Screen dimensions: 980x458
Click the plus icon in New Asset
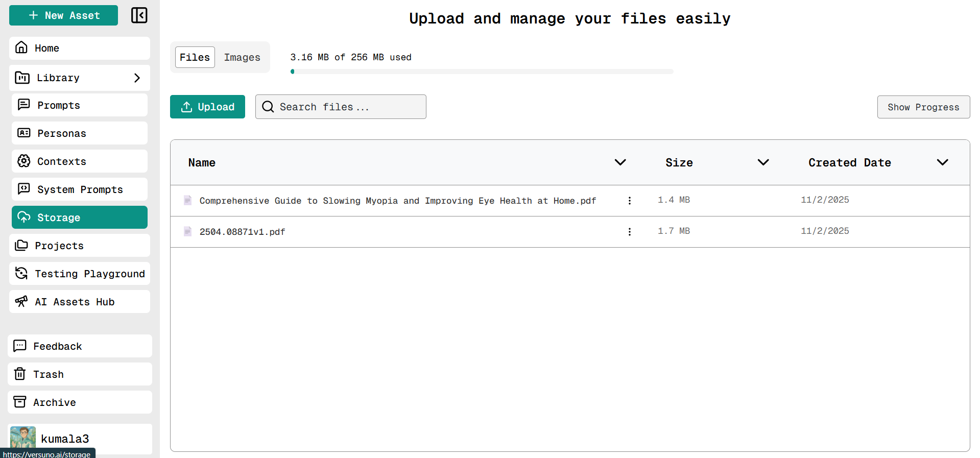33,15
